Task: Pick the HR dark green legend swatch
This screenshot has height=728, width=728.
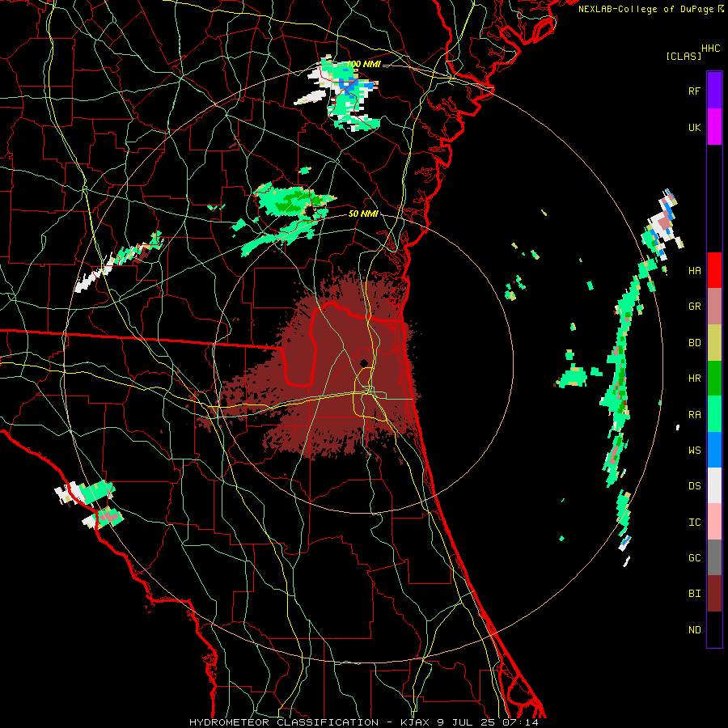Action: pyautogui.click(x=714, y=379)
